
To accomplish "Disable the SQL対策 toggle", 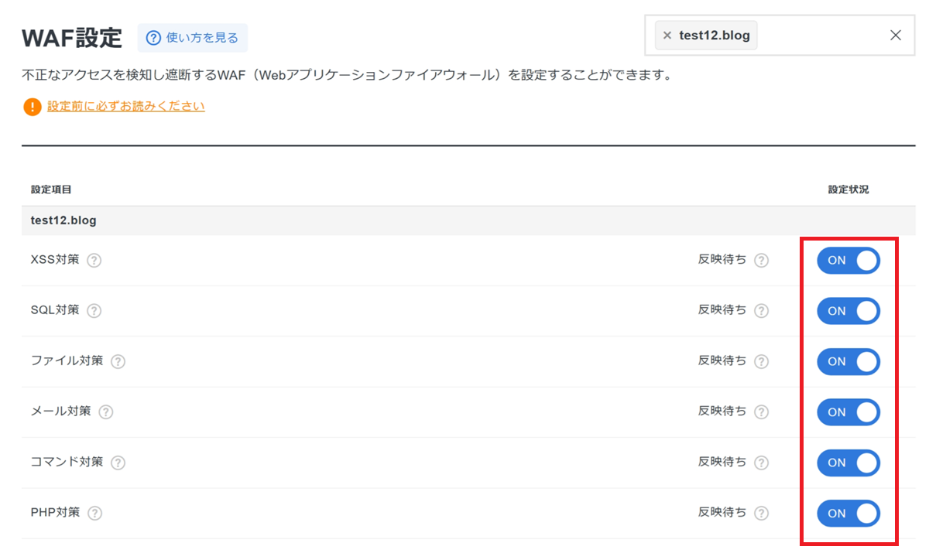I will (848, 311).
